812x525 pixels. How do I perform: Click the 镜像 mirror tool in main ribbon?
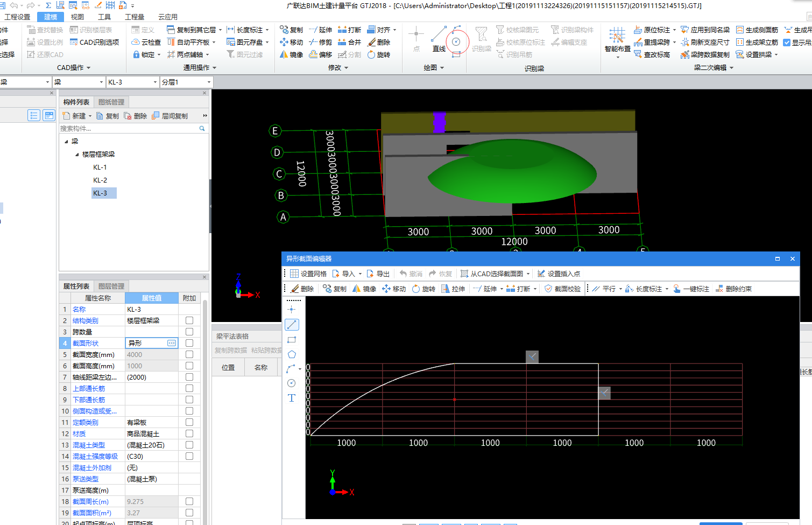[x=291, y=54]
